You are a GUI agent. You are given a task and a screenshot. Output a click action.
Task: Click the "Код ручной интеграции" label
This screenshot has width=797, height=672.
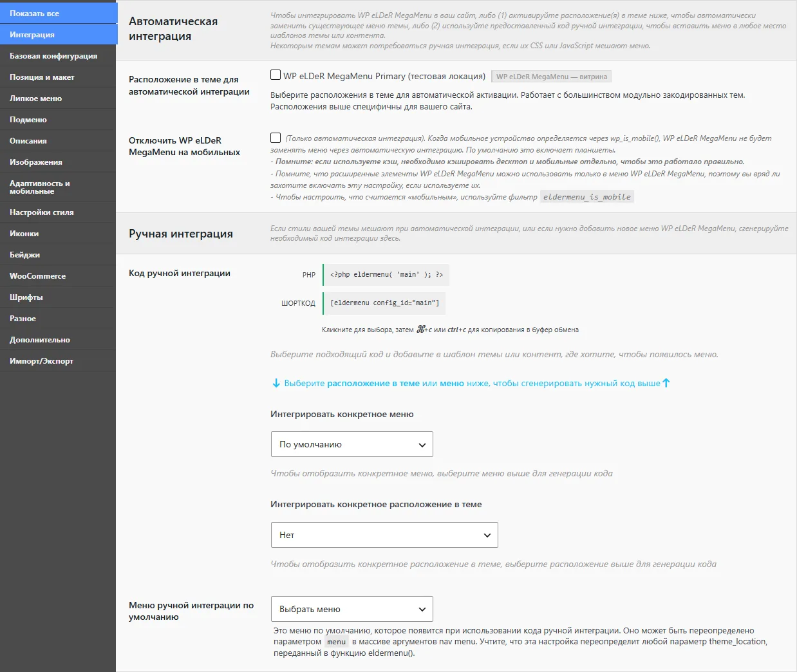[x=180, y=273]
